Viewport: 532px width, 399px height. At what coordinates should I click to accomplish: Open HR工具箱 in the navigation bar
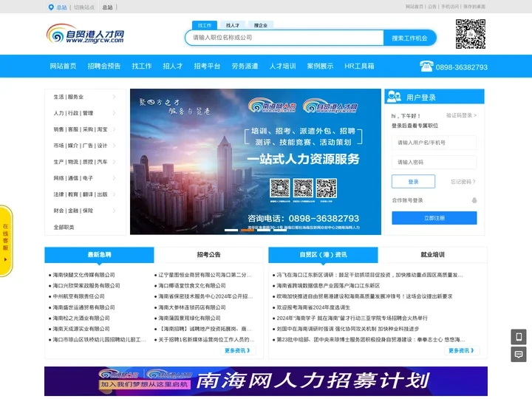click(x=359, y=66)
